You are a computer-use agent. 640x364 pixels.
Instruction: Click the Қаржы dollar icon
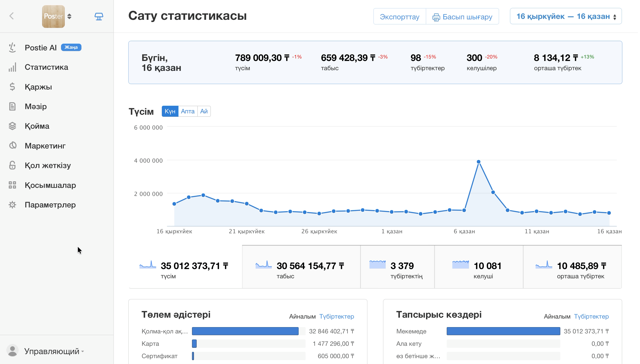pyautogui.click(x=12, y=87)
